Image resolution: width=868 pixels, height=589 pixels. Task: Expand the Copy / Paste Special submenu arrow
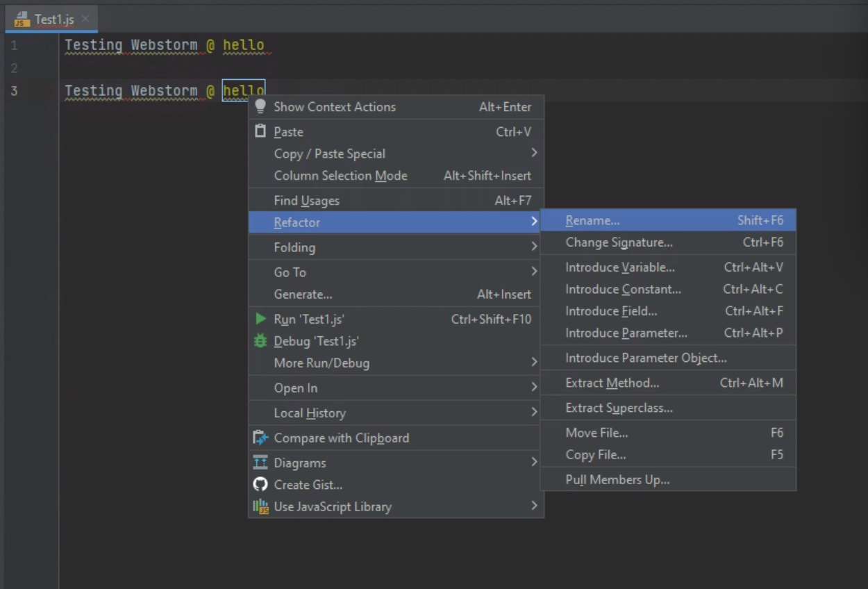click(x=534, y=153)
